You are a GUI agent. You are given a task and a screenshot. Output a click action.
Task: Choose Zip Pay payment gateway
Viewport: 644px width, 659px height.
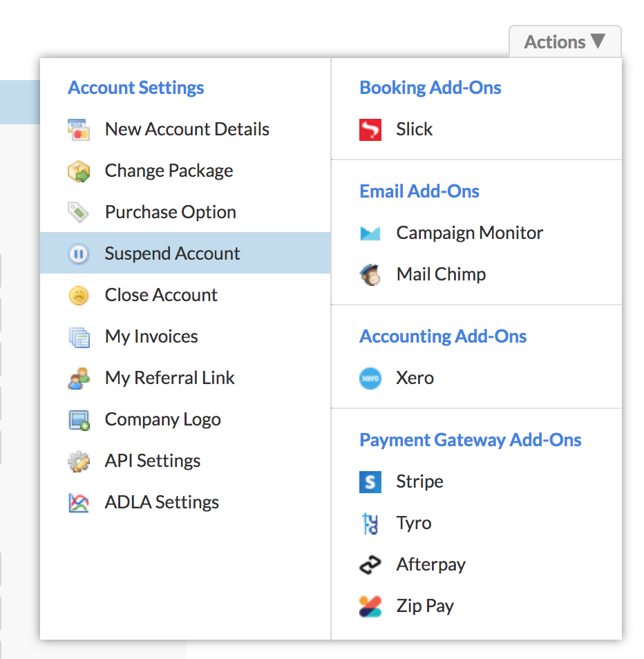point(476,606)
